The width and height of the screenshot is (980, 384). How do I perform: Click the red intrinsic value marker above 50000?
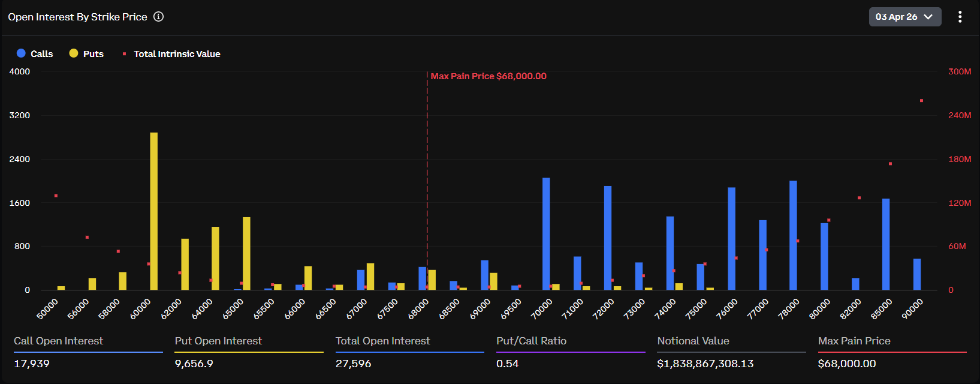[x=56, y=196]
